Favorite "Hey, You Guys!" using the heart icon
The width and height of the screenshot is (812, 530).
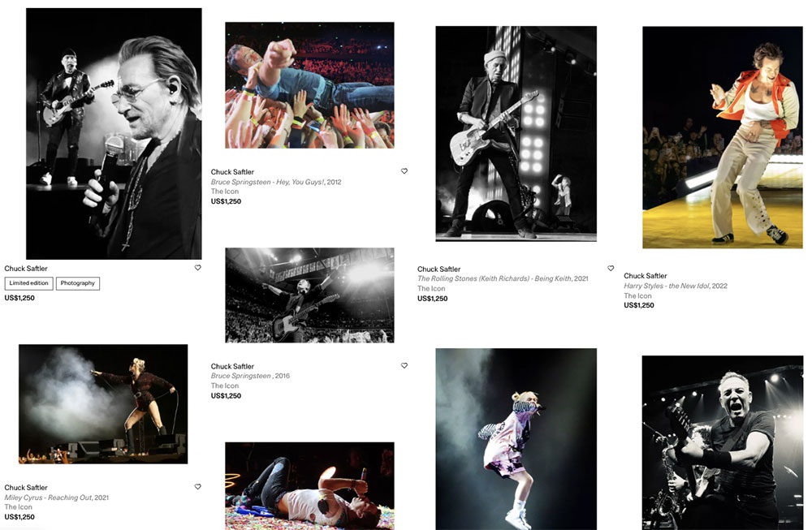pyautogui.click(x=404, y=171)
